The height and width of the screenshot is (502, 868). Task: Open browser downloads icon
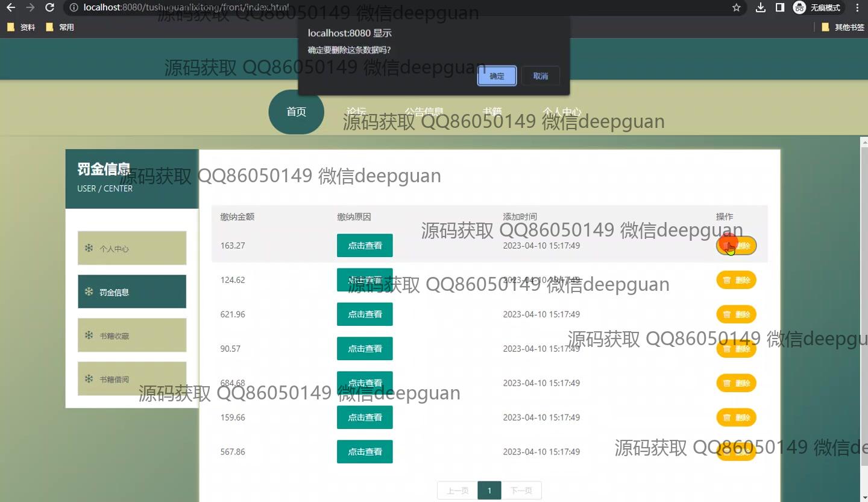tap(761, 8)
